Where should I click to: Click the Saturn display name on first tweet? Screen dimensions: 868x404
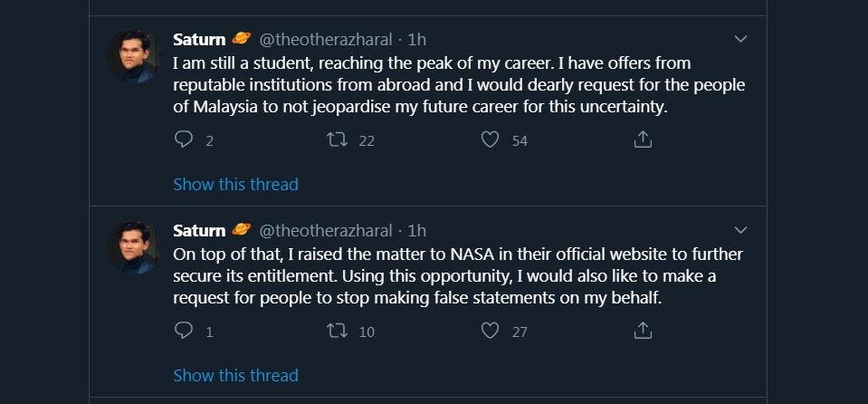pos(199,40)
